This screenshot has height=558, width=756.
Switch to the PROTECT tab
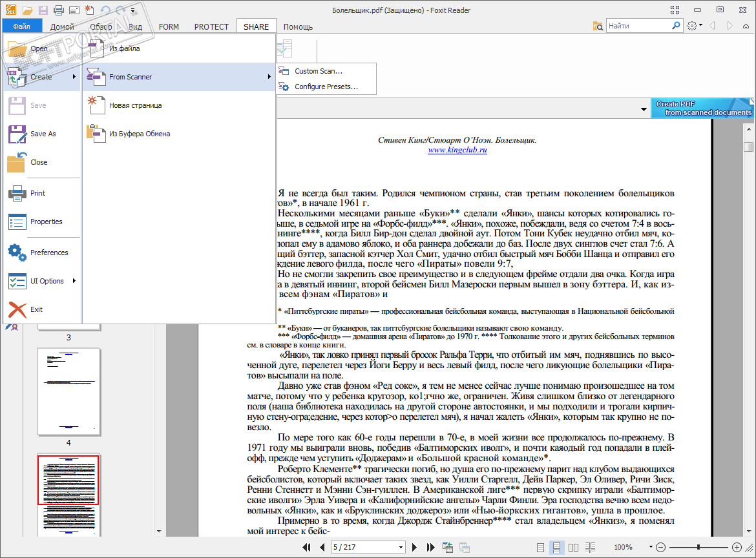coord(211,26)
